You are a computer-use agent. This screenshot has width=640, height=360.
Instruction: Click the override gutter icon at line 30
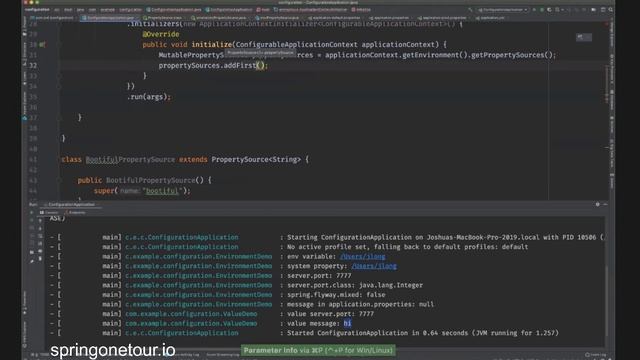(42, 44)
